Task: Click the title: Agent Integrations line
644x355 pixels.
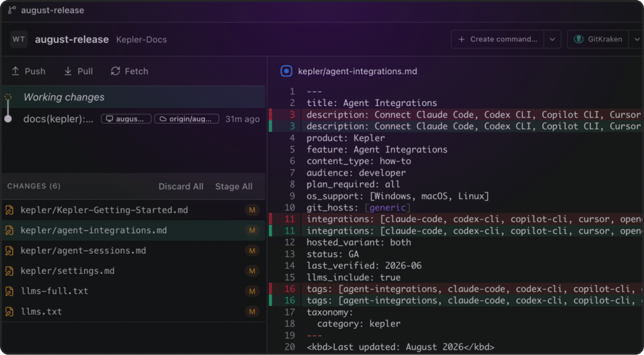Action: tap(372, 103)
